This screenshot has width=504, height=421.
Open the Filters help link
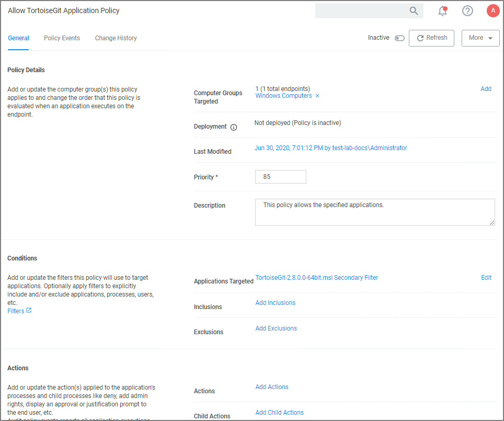click(x=19, y=311)
